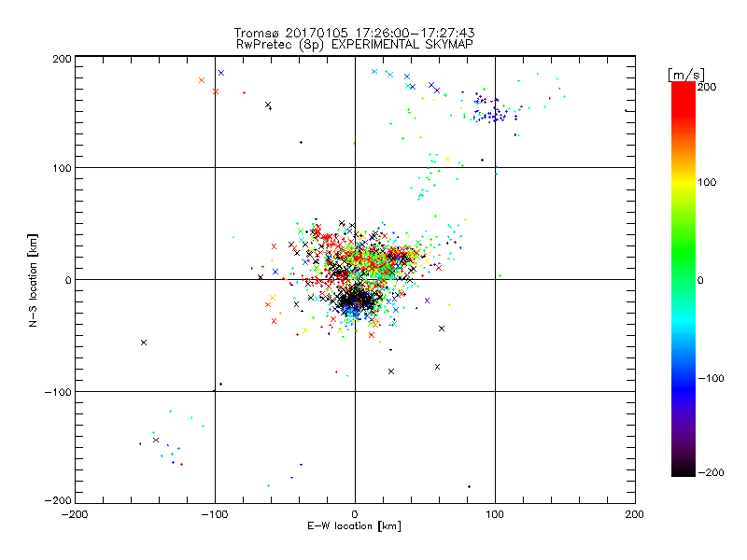Viewport: 747px width, 560px height.
Task: Click the [m/s] colorbar unit label
Action: tap(685, 75)
